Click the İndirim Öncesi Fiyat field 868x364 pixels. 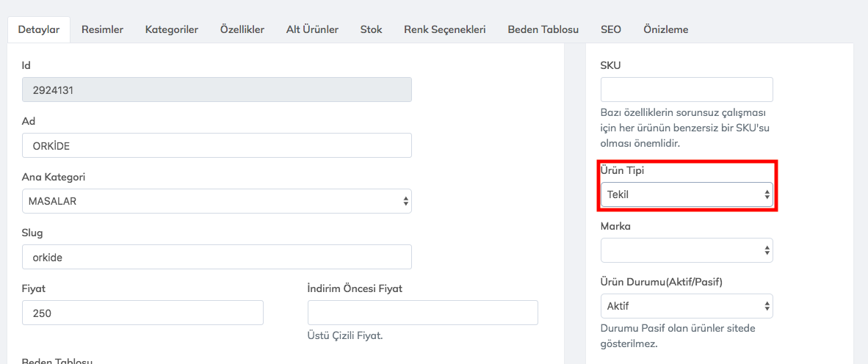point(422,313)
